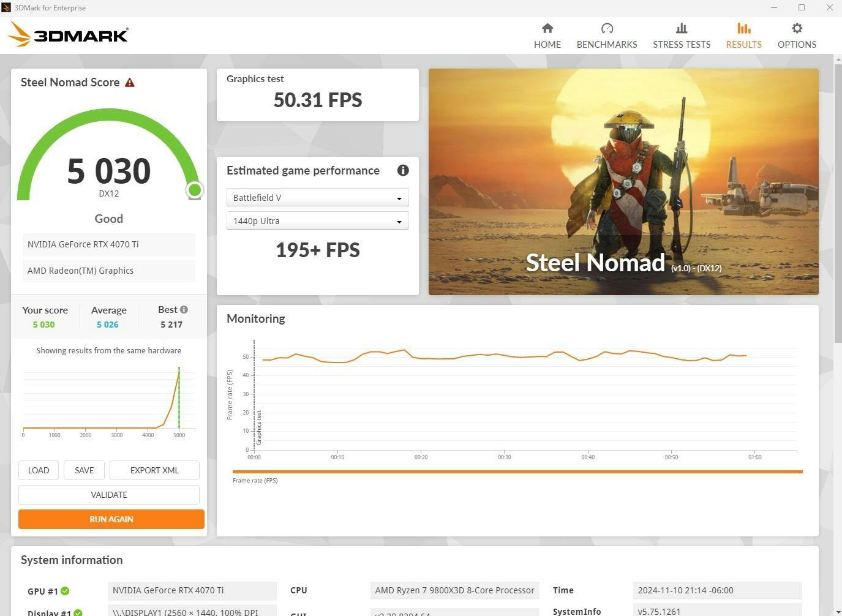This screenshot has width=842, height=616.
Task: Click the LOAD button
Action: click(39, 470)
